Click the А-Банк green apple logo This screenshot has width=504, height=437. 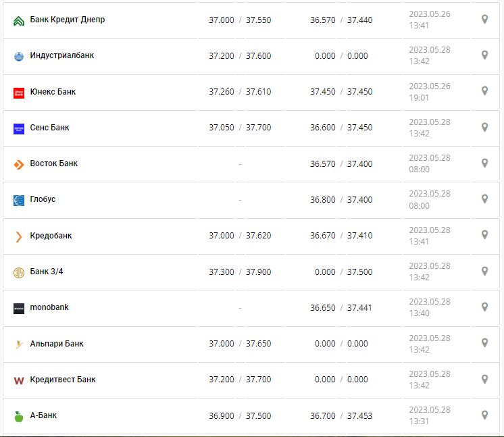click(19, 416)
